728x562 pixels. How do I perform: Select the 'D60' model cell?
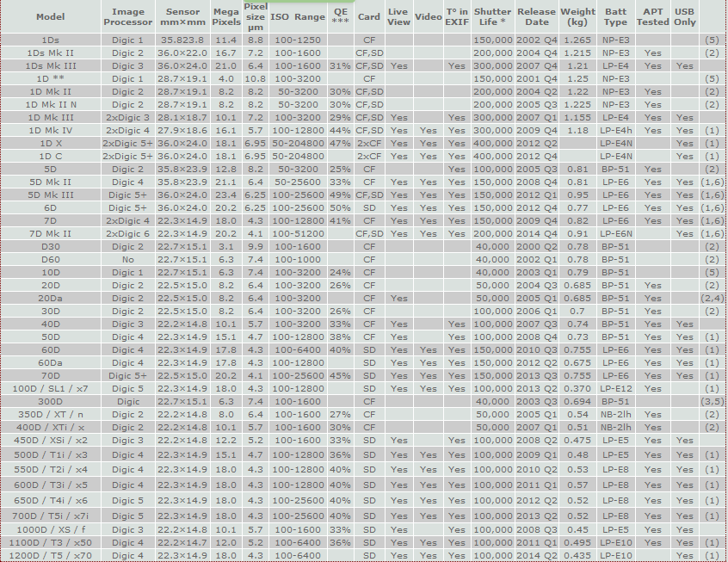(x=50, y=260)
